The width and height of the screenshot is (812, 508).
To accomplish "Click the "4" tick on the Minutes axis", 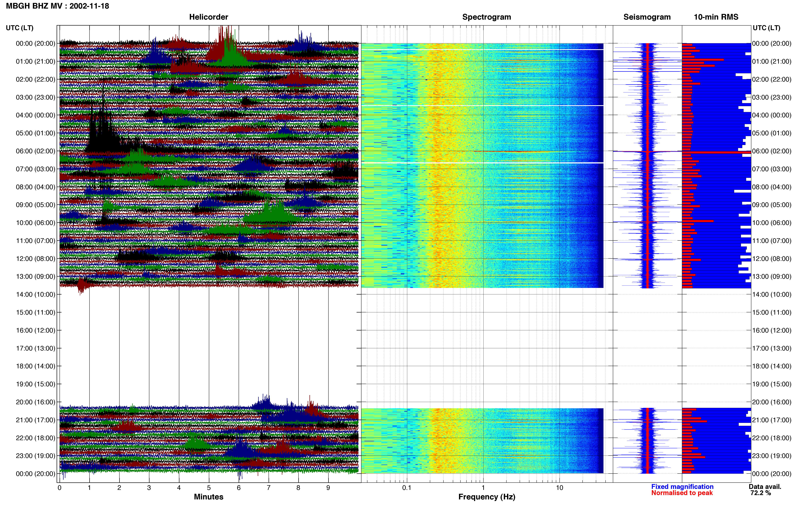I will 179,488.
